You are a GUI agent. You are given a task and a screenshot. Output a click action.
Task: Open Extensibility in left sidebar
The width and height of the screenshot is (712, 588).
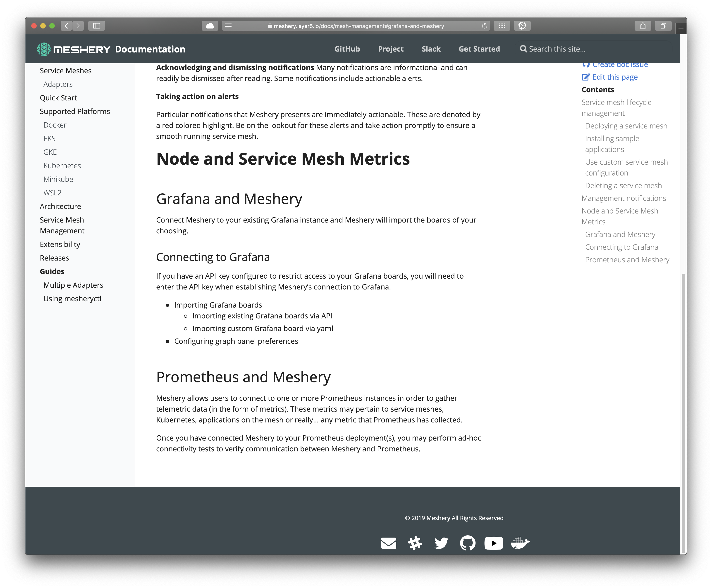click(x=60, y=244)
